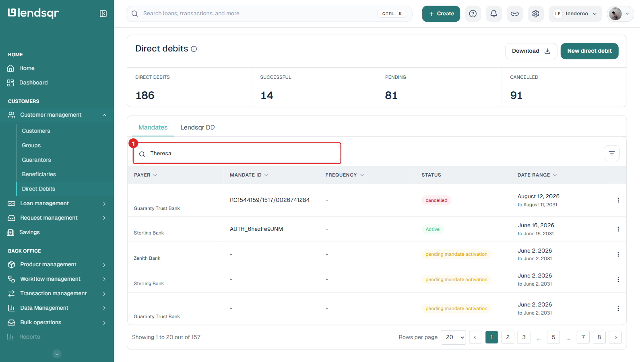Open kebab menu for Zenith Bank row
644x362 pixels.
(x=618, y=254)
